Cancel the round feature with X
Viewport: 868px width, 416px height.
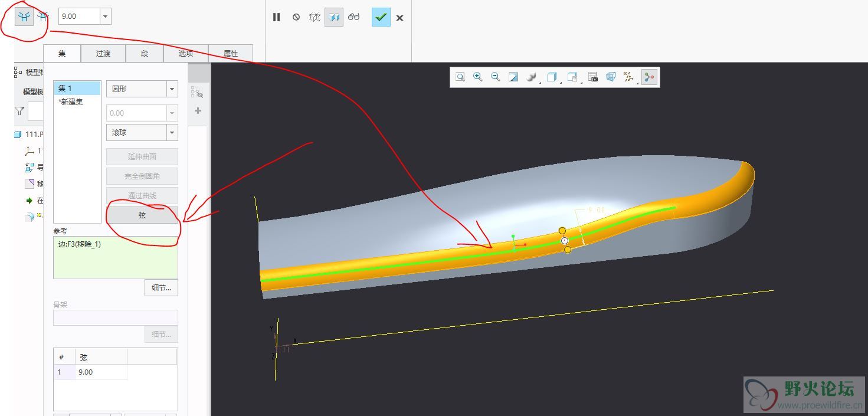click(x=399, y=18)
